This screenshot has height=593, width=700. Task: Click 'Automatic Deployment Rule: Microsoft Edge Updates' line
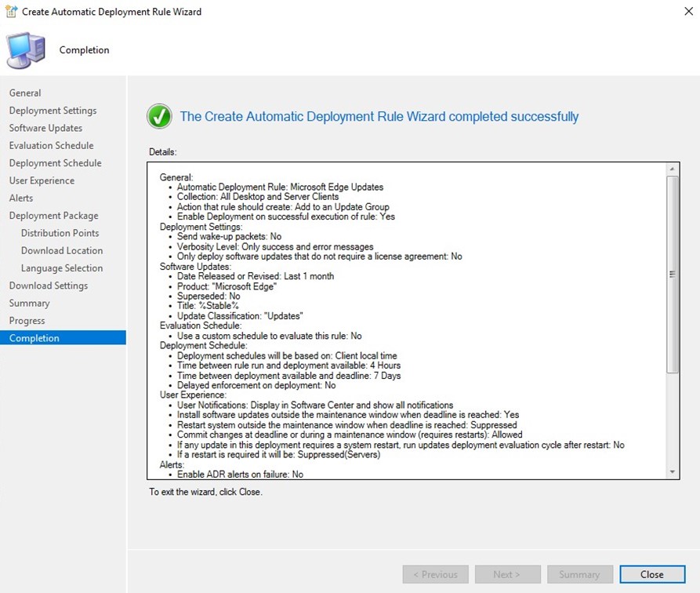(280, 187)
